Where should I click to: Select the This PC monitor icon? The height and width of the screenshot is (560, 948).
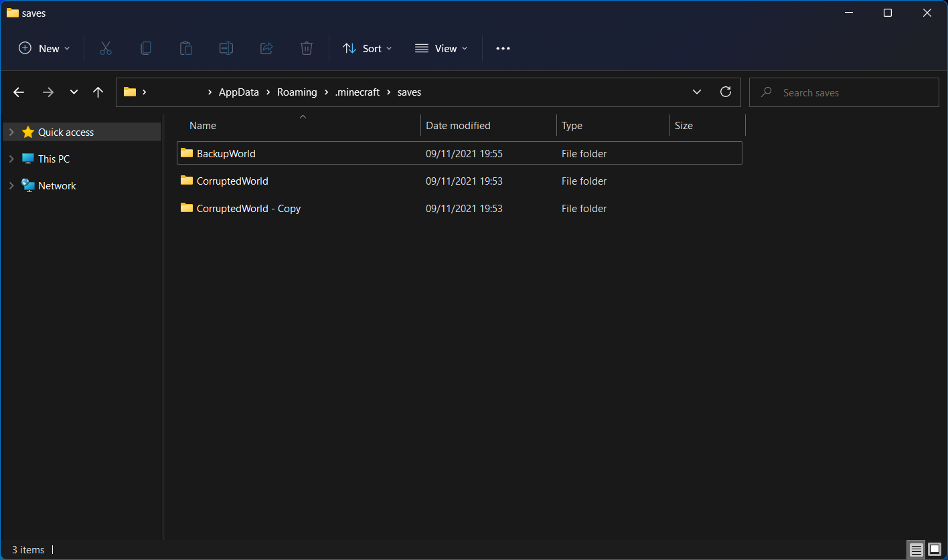pyautogui.click(x=28, y=159)
